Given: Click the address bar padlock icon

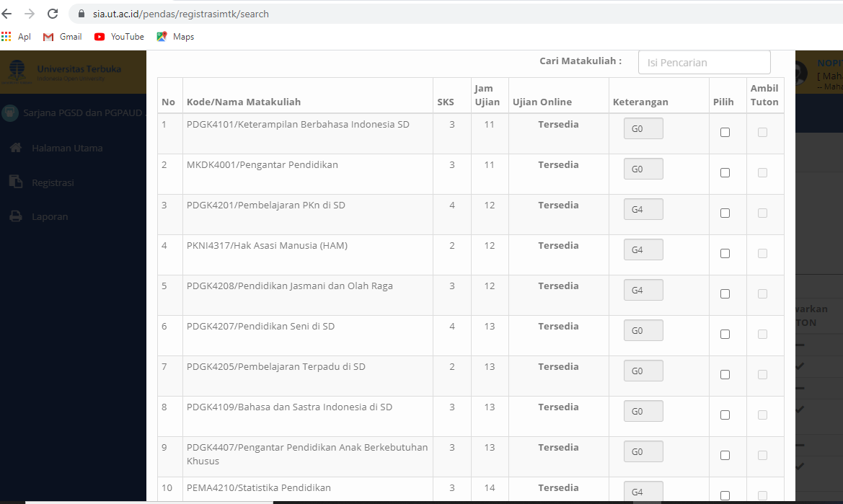Looking at the screenshot, I should tap(81, 14).
